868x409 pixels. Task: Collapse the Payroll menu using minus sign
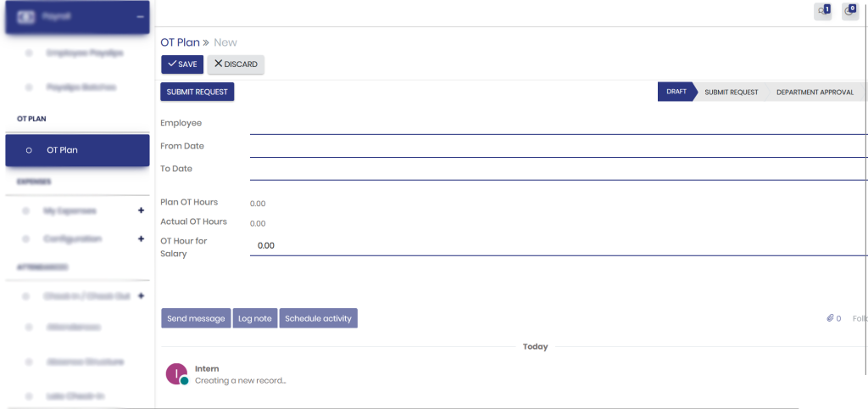click(x=140, y=17)
